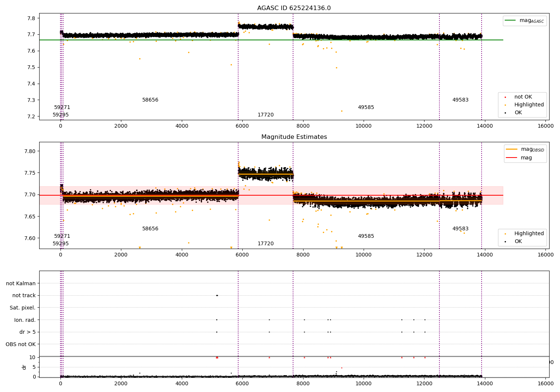560x392 pixels.
Task: Click obsid label 49583 in Magnitude Estimates plot
Action: click(x=460, y=229)
